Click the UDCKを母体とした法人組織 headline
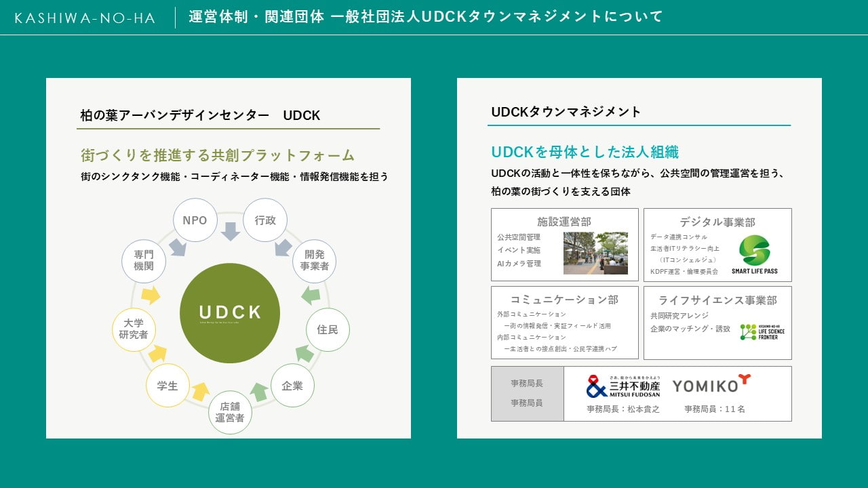Screen dimensions: 868x488 [x=585, y=152]
